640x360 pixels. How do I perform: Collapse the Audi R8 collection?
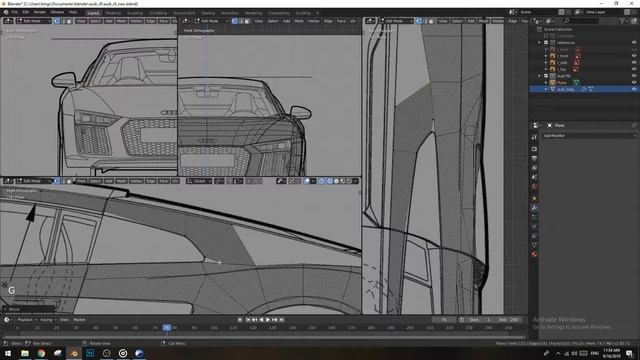point(540,76)
